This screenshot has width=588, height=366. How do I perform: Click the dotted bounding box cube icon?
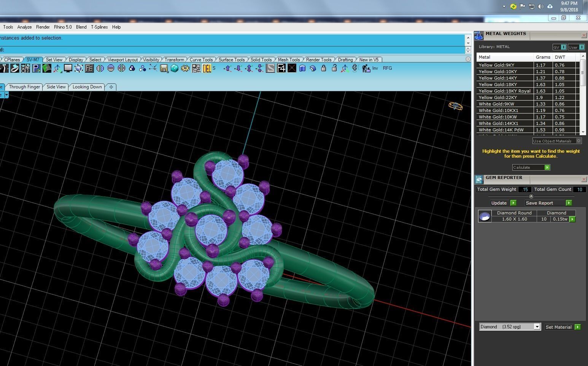79,68
